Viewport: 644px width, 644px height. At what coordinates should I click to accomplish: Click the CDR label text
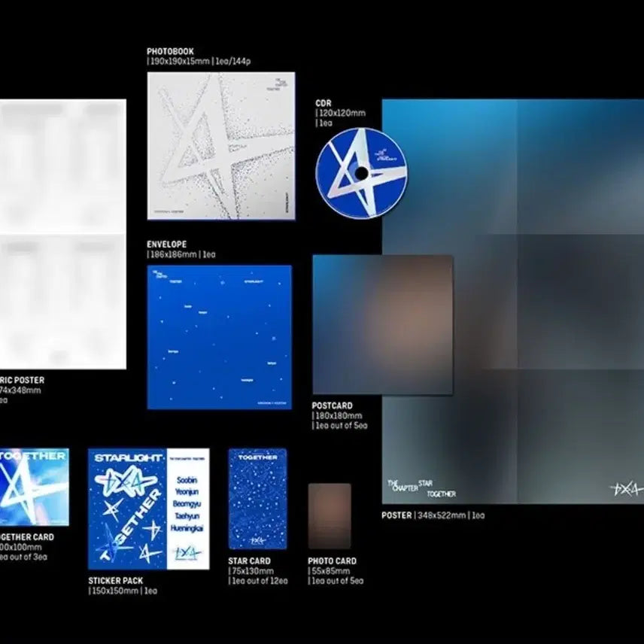pos(324,103)
